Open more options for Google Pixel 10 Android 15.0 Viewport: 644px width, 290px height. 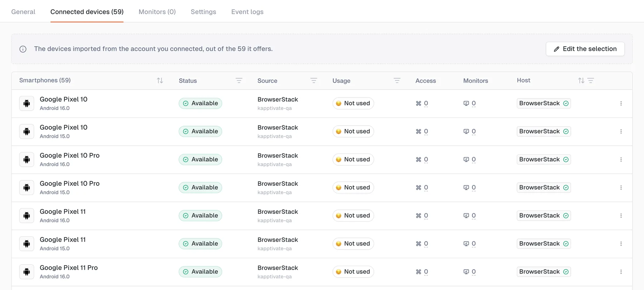click(621, 131)
